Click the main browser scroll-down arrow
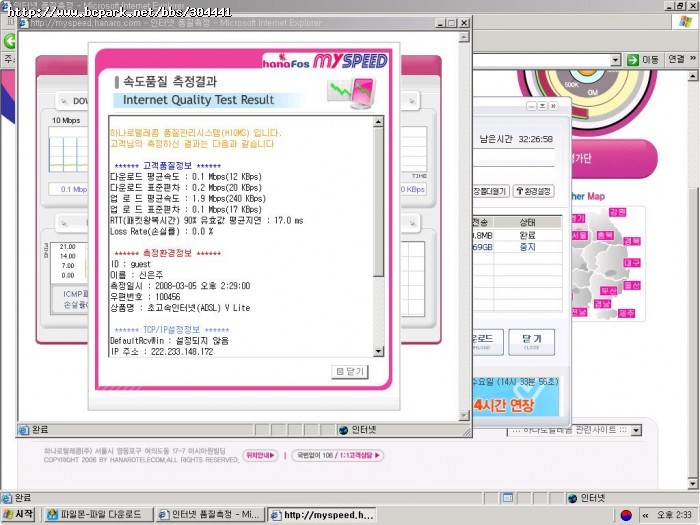The width and height of the screenshot is (700, 525). tap(692, 483)
